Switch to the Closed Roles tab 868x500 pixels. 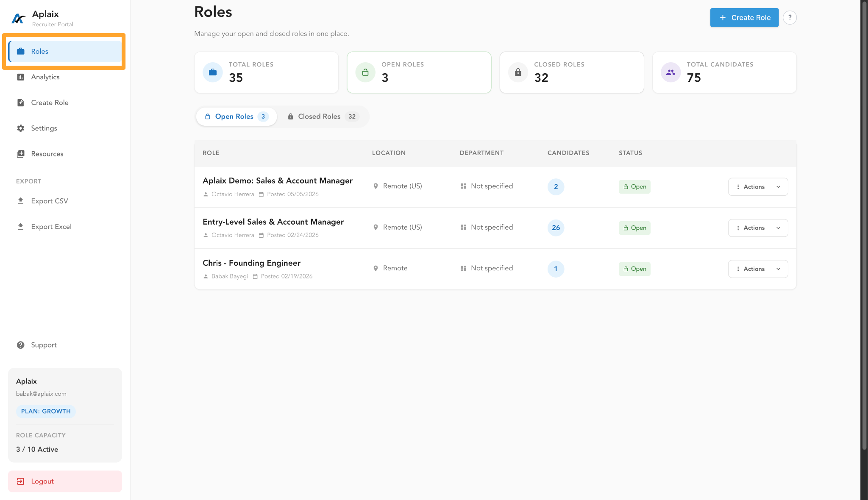(x=323, y=117)
